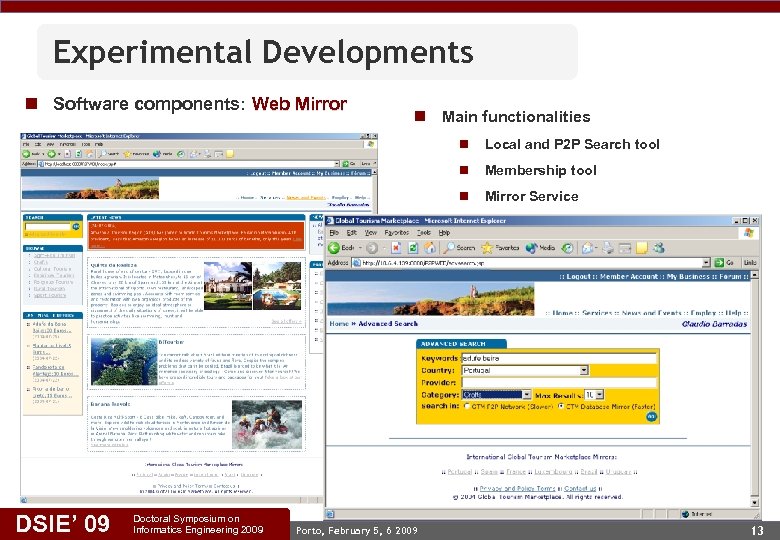Click the Home breadcrumb link in the front window

pos(339,324)
